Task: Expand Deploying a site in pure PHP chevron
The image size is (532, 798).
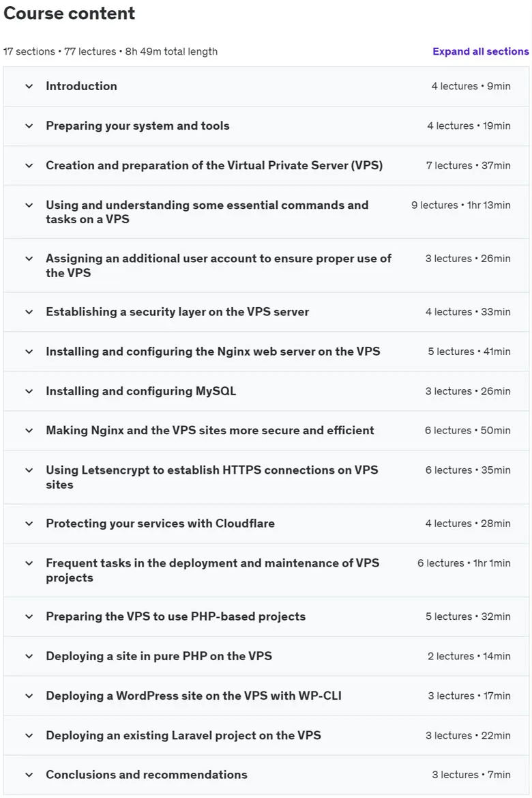Action: (x=29, y=657)
